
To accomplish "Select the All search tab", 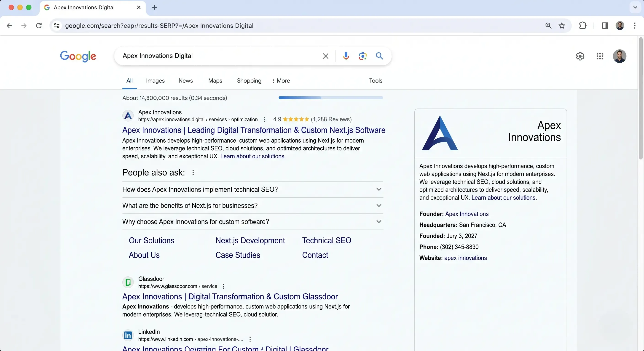I will (x=129, y=81).
